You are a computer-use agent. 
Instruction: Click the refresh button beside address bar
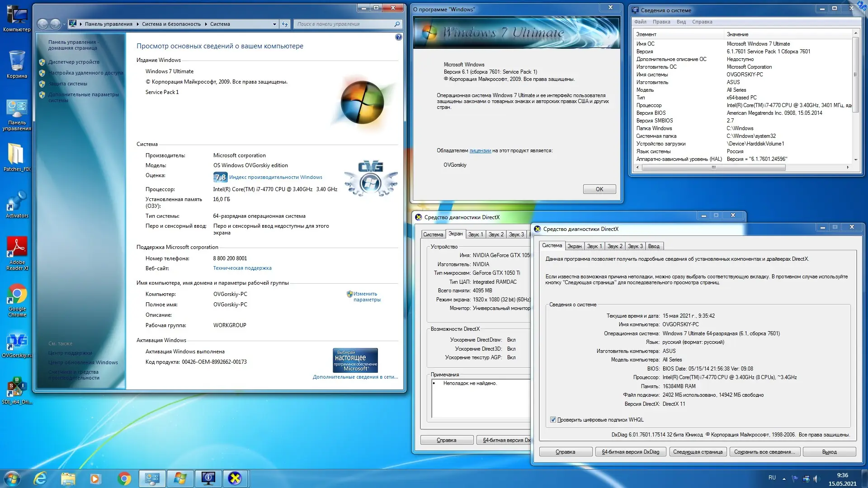click(285, 24)
